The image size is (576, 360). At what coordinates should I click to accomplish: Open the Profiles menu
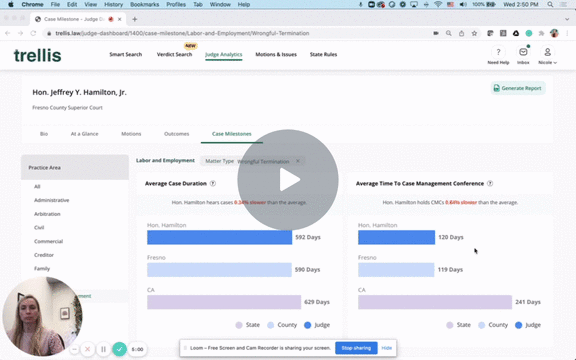[x=176, y=4]
